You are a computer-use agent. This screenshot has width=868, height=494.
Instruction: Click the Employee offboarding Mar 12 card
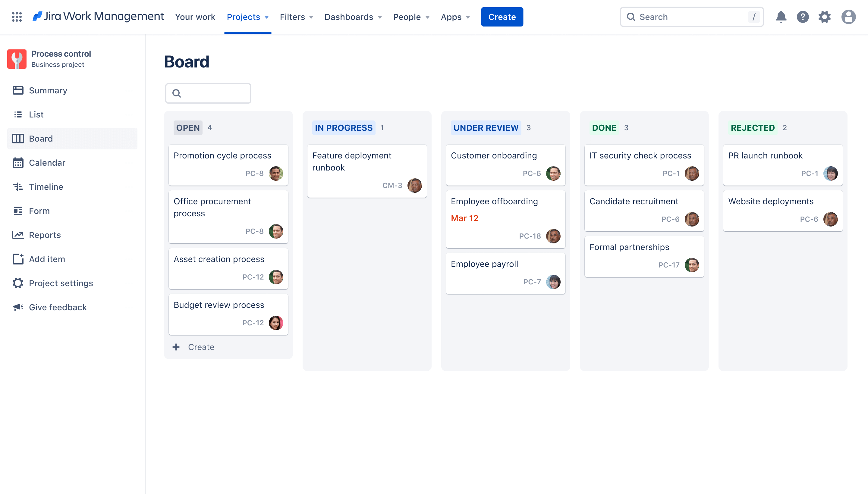[x=505, y=217]
